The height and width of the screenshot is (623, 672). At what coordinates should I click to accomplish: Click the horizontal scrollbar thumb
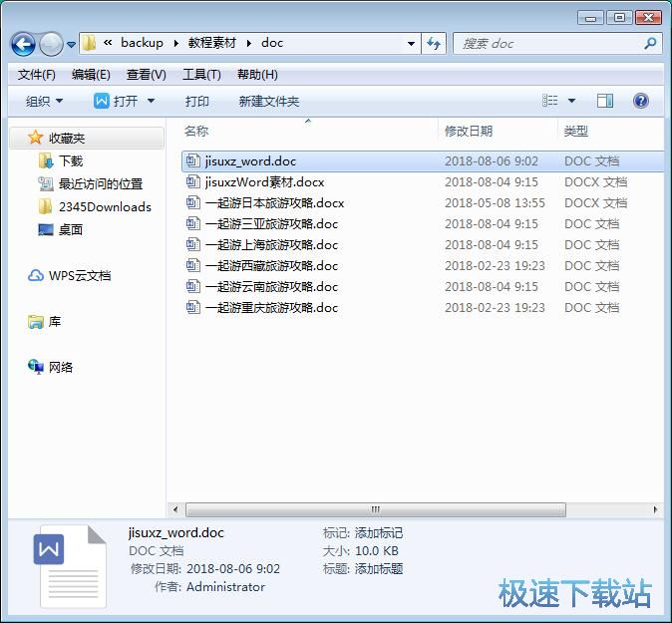point(376,510)
